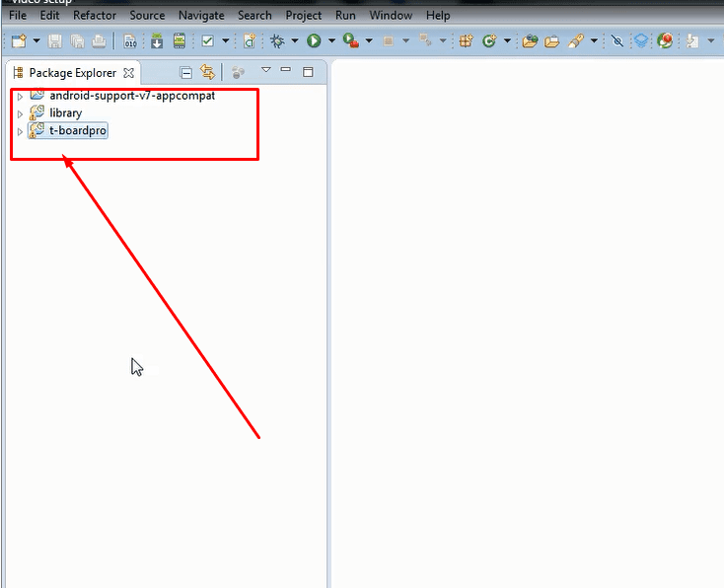Open the Android SDK Manager icon
724x588 pixels.
157,40
